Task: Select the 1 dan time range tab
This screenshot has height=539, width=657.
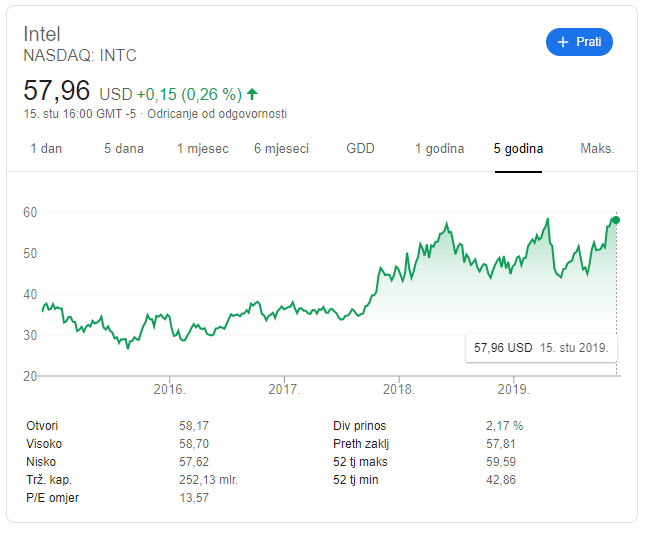Action: click(x=46, y=148)
